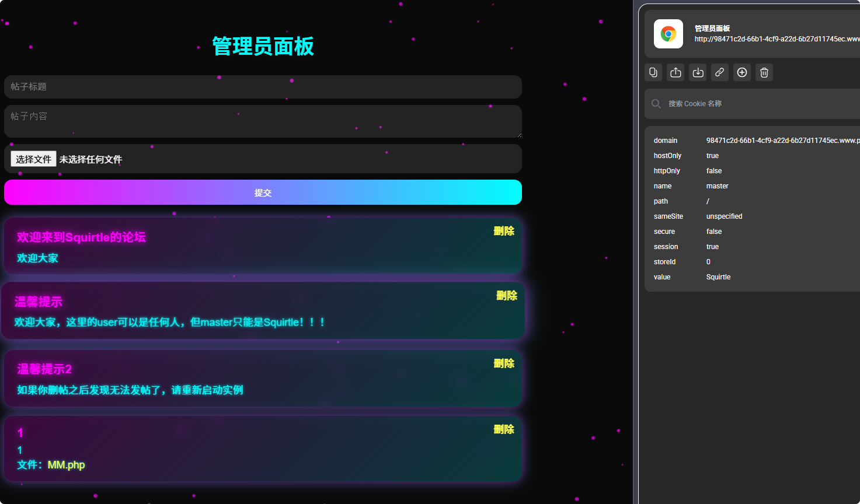
Task: Click the export cookies icon
Action: click(676, 72)
